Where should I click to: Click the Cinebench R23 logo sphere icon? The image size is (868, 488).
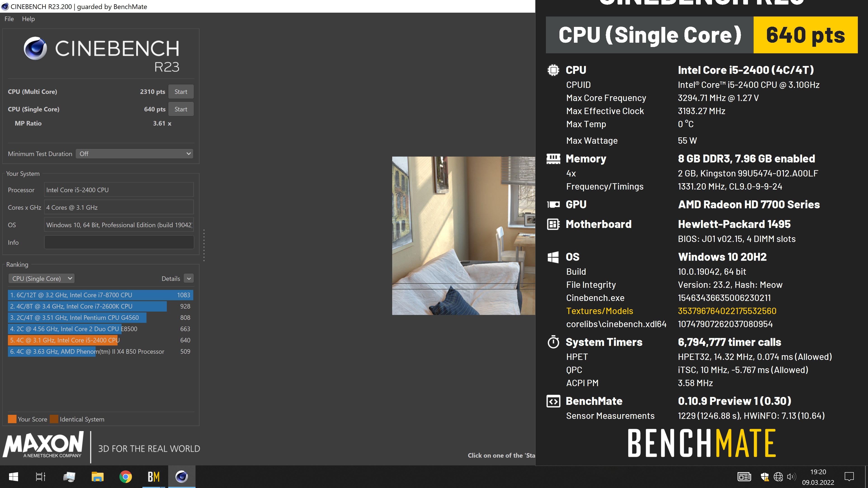tap(35, 48)
